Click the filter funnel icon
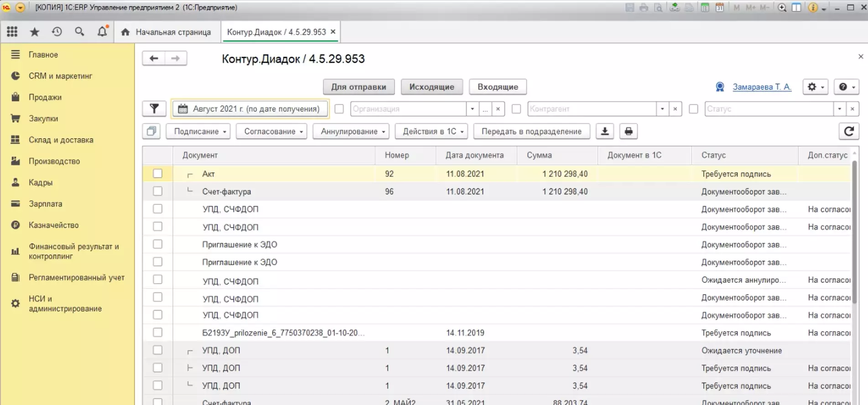868x405 pixels. [x=154, y=109]
